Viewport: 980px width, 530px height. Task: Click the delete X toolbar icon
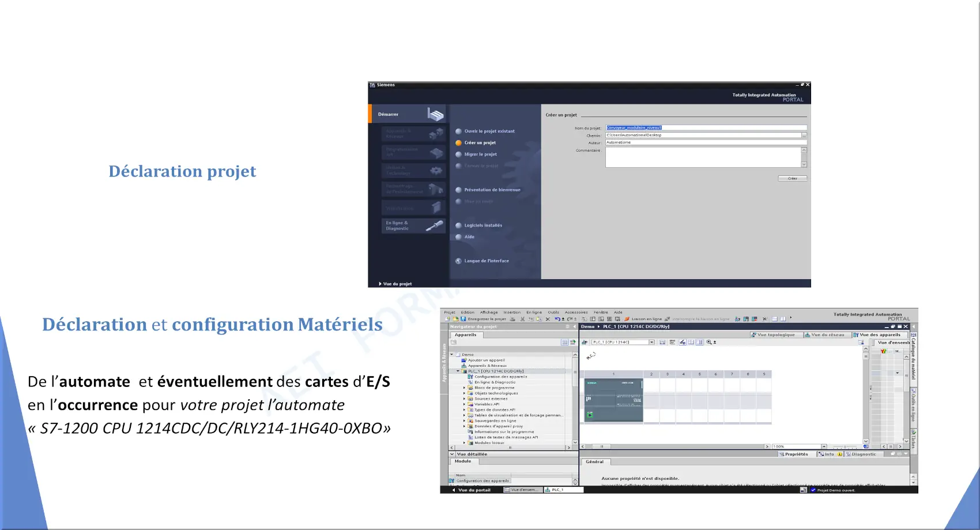pos(548,319)
